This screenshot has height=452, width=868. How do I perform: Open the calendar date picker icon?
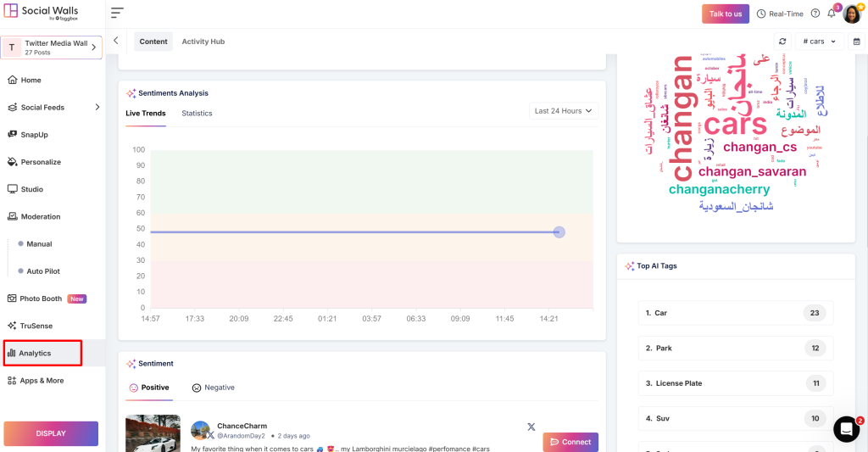coord(856,42)
